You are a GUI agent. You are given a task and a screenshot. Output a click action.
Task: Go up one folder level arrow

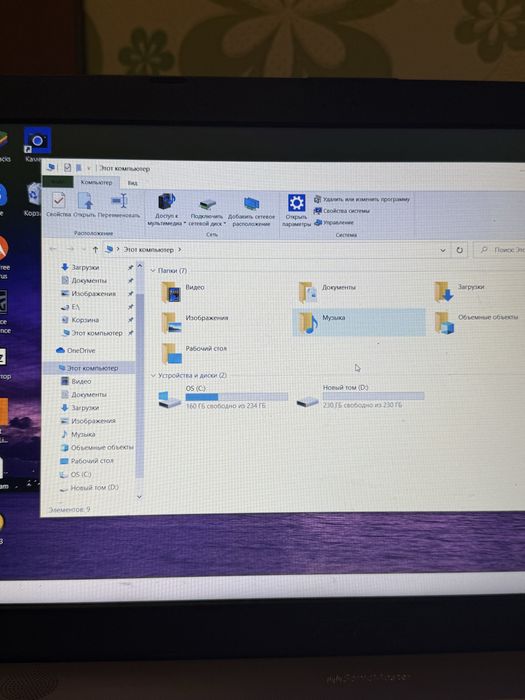click(95, 250)
